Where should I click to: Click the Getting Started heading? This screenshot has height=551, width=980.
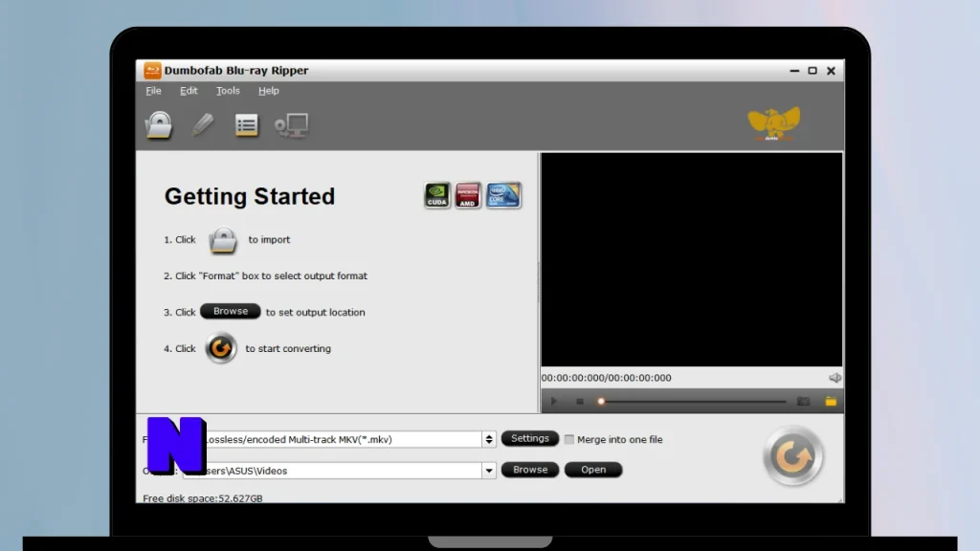coord(250,196)
